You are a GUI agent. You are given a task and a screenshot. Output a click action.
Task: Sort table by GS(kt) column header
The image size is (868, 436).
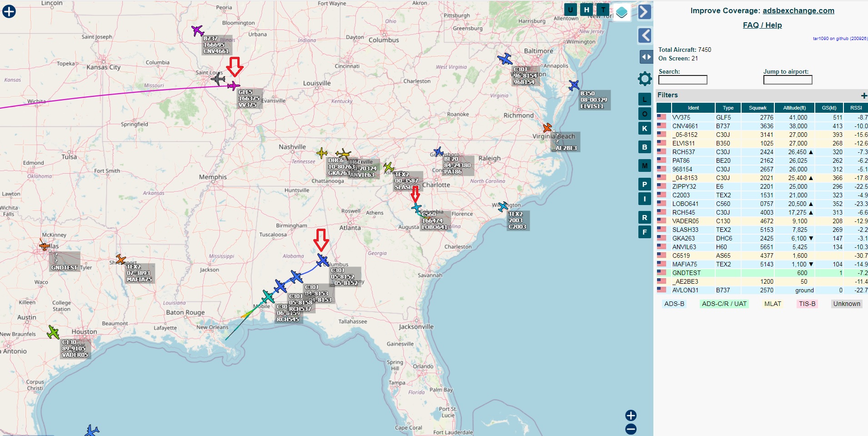click(829, 108)
